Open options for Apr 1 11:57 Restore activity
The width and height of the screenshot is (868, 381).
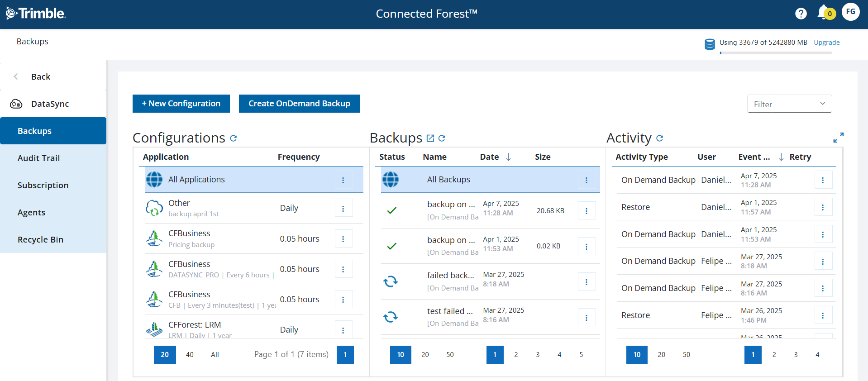823,207
